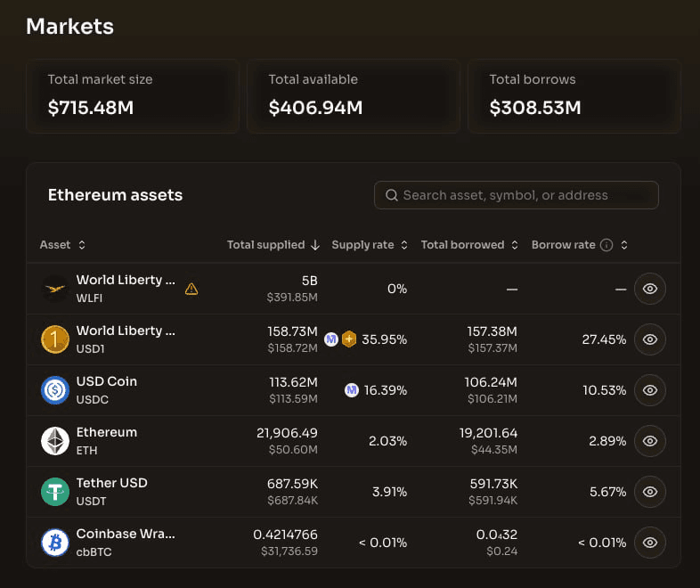Screen dimensions: 700x588
Task: Open the Tether USD asset name link
Action: coord(112,483)
